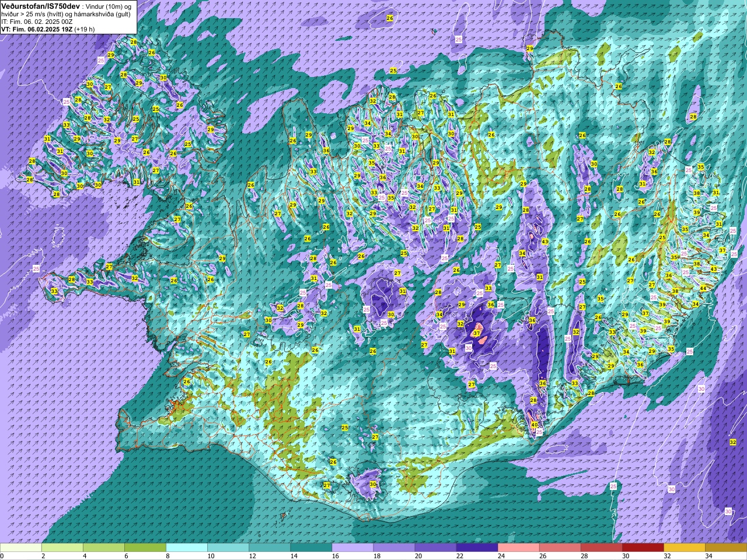Click the pink 24–26 legend swatch
747x560 pixels.
click(x=518, y=548)
